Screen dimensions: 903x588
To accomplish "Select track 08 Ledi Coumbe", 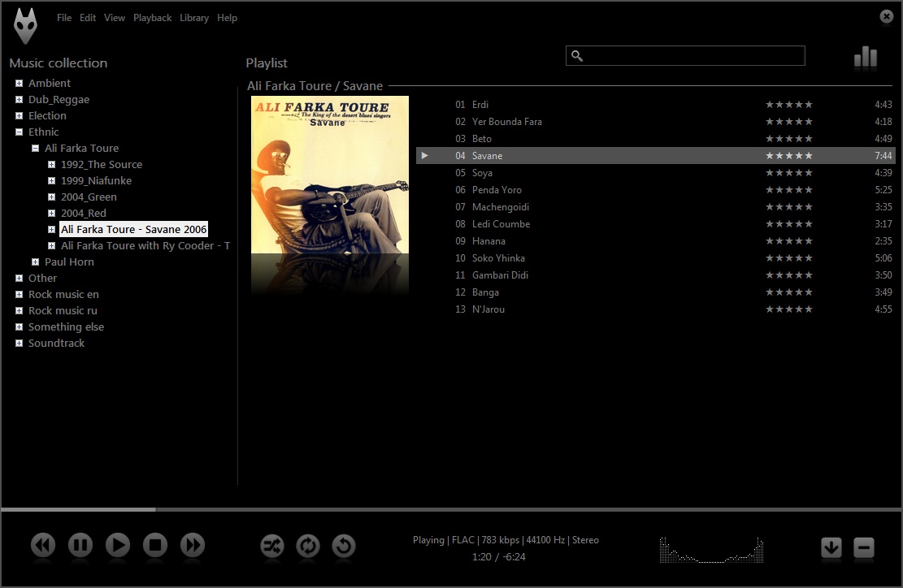I will tap(654, 224).
